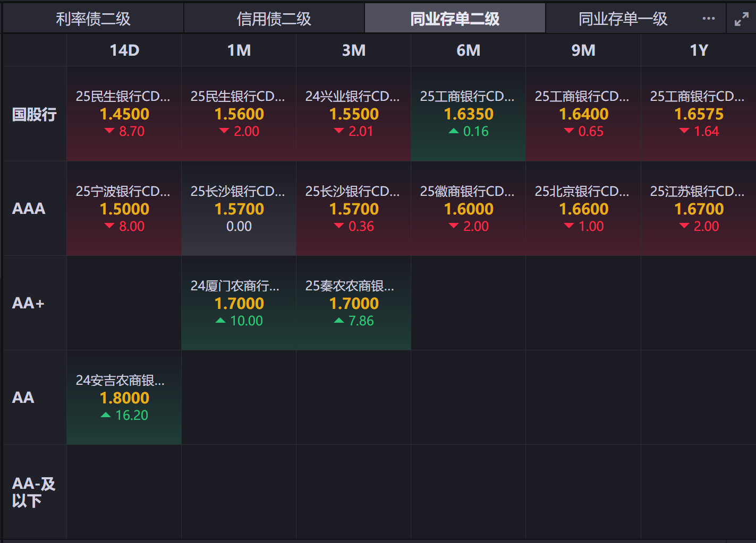Click the 8.00 down change value
The height and width of the screenshot is (543, 756).
[125, 226]
